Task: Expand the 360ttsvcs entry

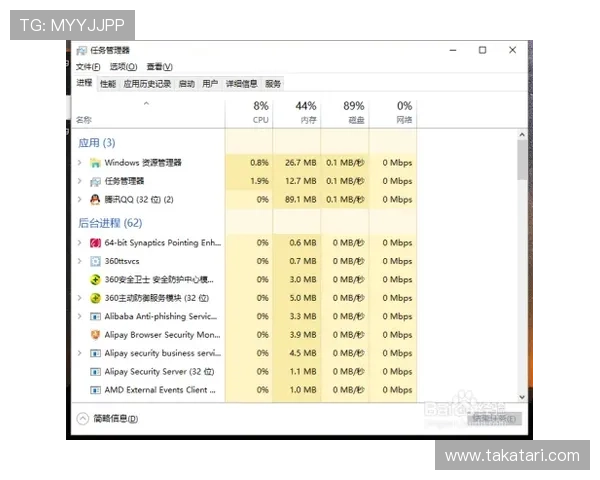Action: click(x=80, y=261)
